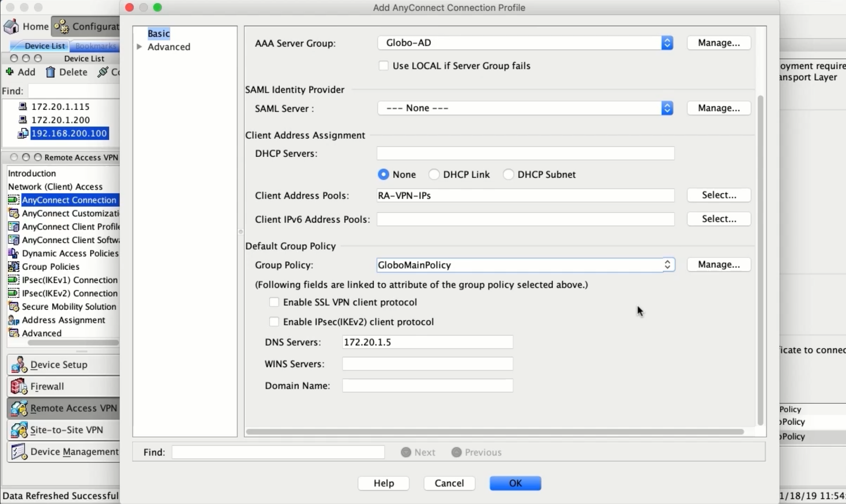This screenshot has height=504, width=846.
Task: Click the dialog Find input field
Action: [x=278, y=452]
